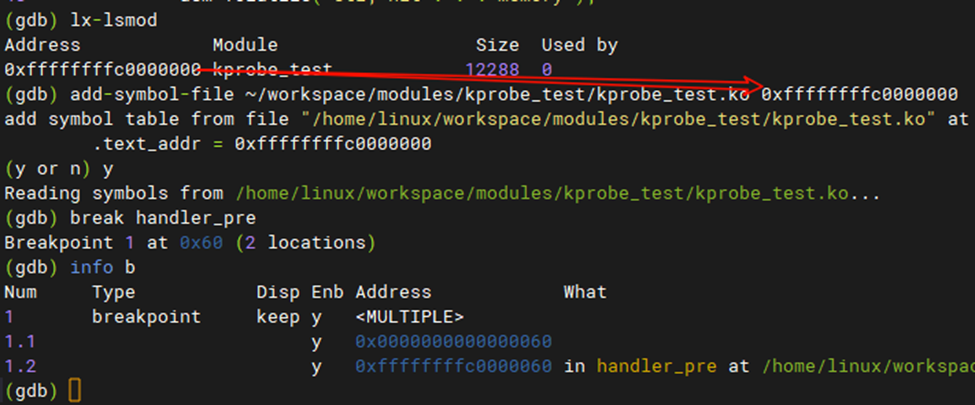This screenshot has width=975, height=405.
Task: Click the 'lx-lsmod' command text
Action: (x=114, y=21)
